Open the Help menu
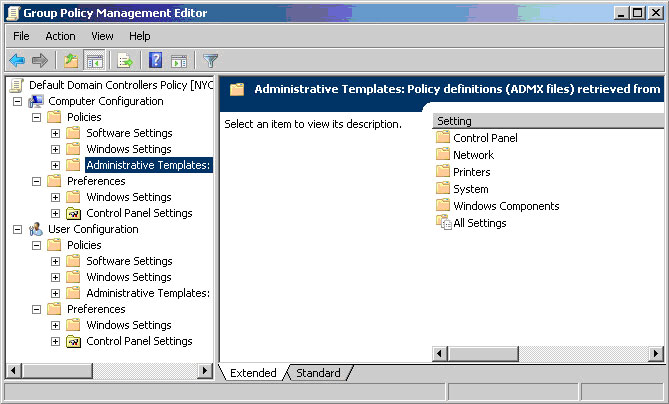The height and width of the screenshot is (404, 669). point(140,36)
